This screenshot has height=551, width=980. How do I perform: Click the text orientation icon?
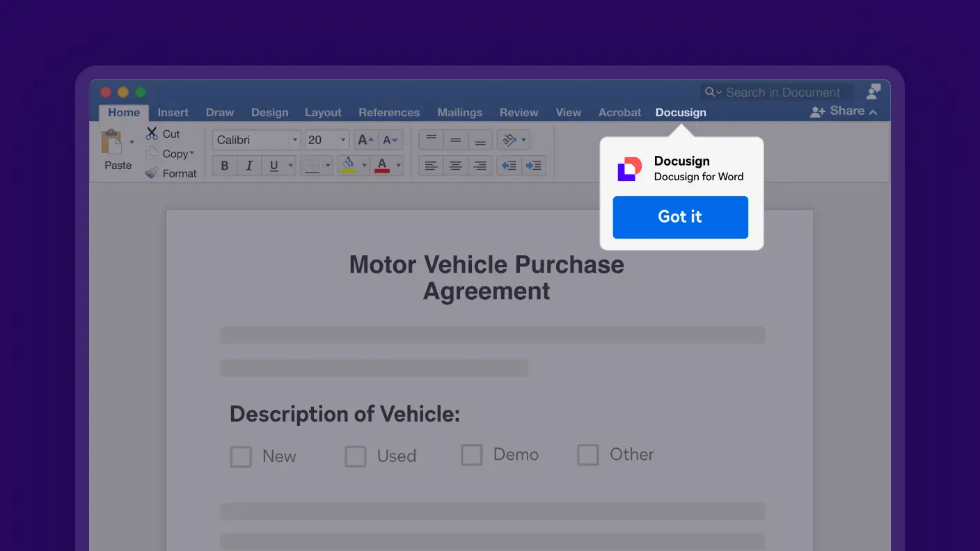click(x=509, y=140)
